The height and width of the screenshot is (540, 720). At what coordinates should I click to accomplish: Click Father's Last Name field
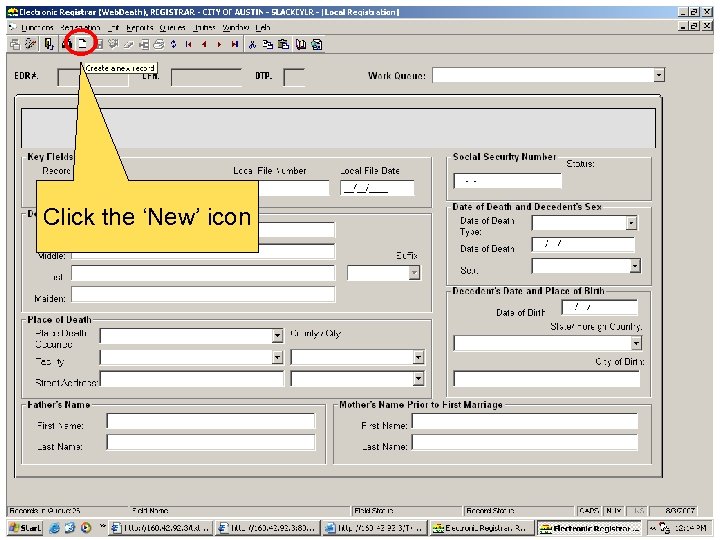coord(211,442)
